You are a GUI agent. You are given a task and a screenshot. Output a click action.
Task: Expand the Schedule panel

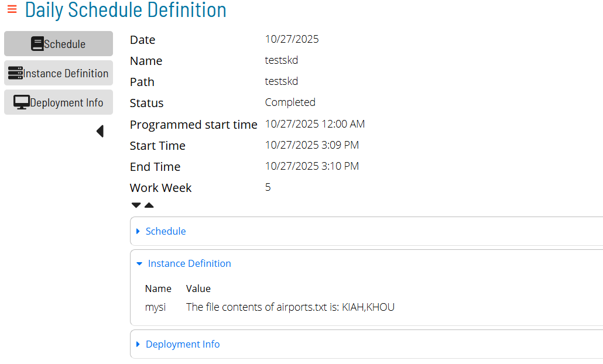tap(166, 231)
